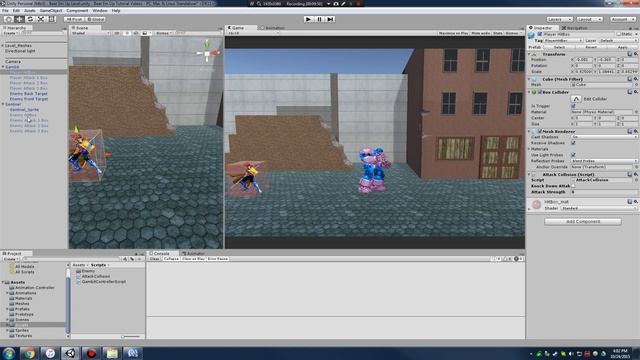This screenshot has height=360, width=640.
Task: Toggle the Mesh Renderer enabled checkbox
Action: click(540, 131)
